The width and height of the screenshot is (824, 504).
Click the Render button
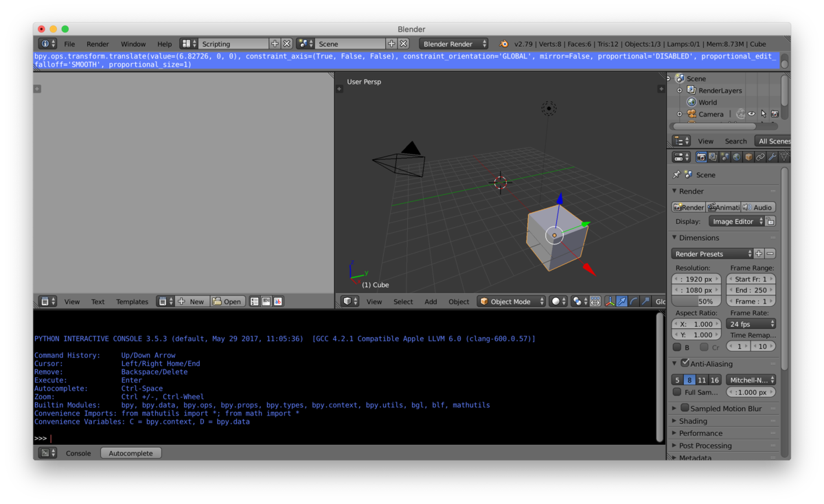[x=689, y=207]
